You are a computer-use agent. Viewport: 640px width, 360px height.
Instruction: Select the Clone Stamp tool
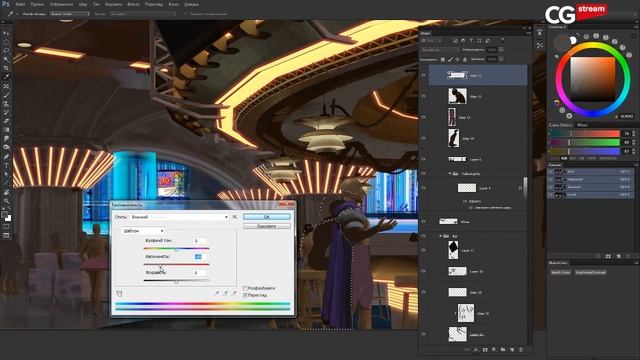(6, 104)
